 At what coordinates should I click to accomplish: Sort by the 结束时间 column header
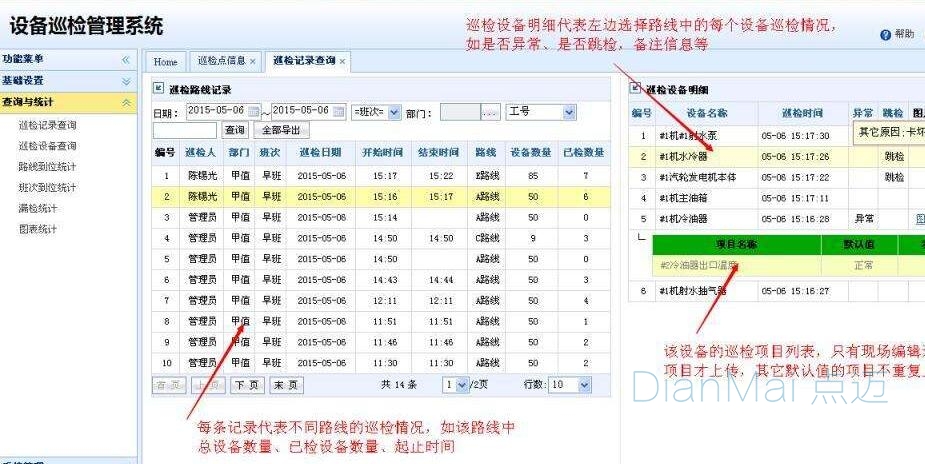438,153
